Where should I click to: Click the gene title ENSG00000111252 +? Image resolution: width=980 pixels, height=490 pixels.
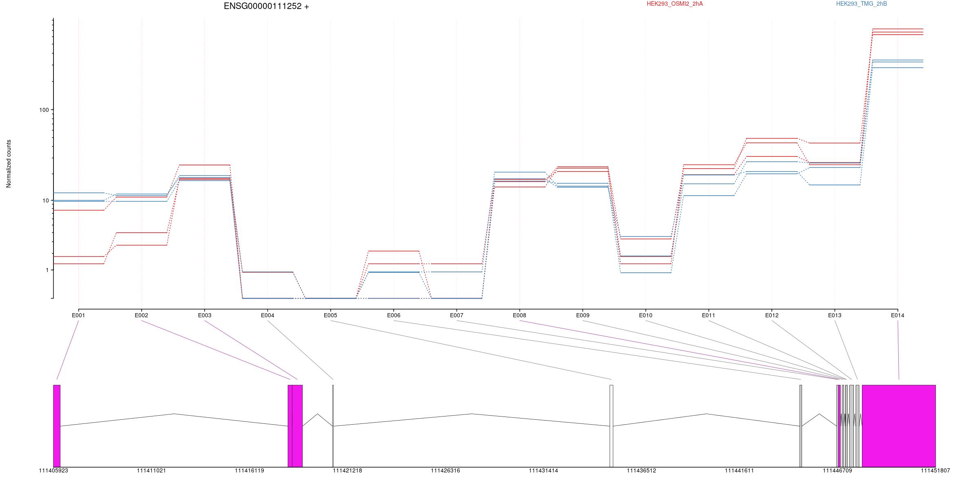tap(266, 6)
